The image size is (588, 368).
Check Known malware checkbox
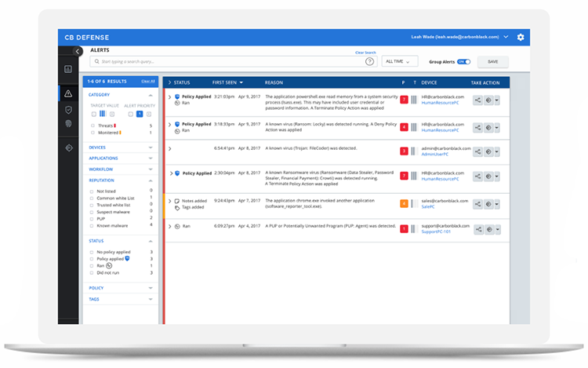(92, 226)
